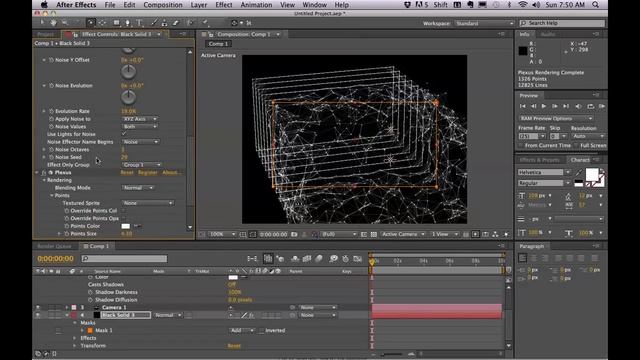Enable From Current Time checkbox
640x360 pixels.
520,145
